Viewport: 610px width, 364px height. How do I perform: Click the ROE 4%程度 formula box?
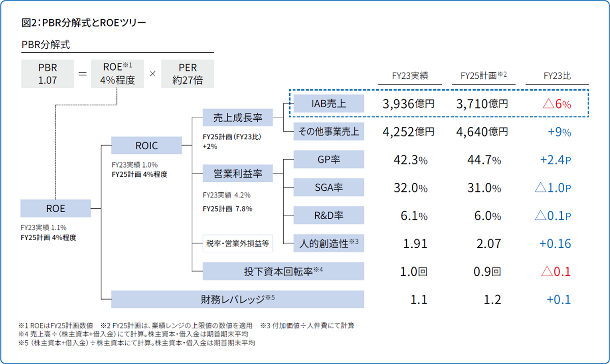coord(117,74)
